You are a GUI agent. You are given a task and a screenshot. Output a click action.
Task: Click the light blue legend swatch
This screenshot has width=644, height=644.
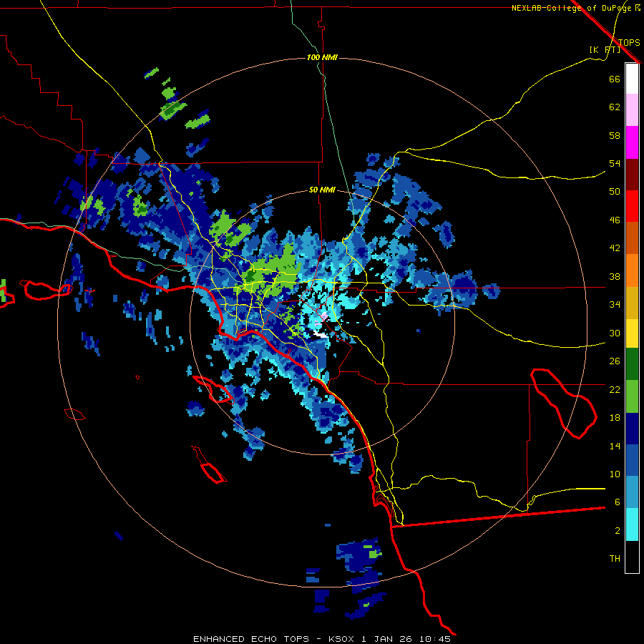632,492
